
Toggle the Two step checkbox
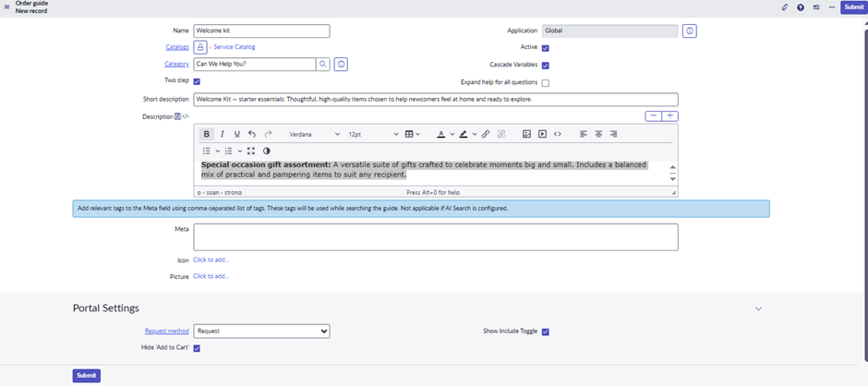coord(197,81)
